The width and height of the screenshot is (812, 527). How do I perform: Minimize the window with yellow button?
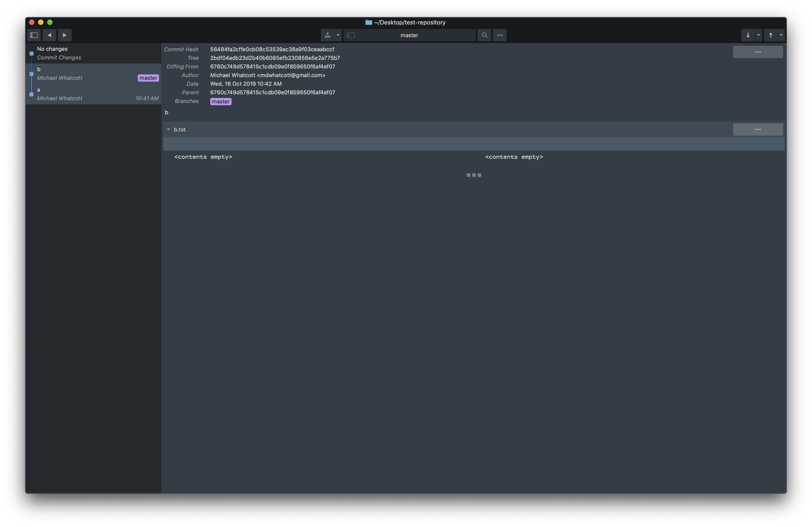[x=41, y=22]
